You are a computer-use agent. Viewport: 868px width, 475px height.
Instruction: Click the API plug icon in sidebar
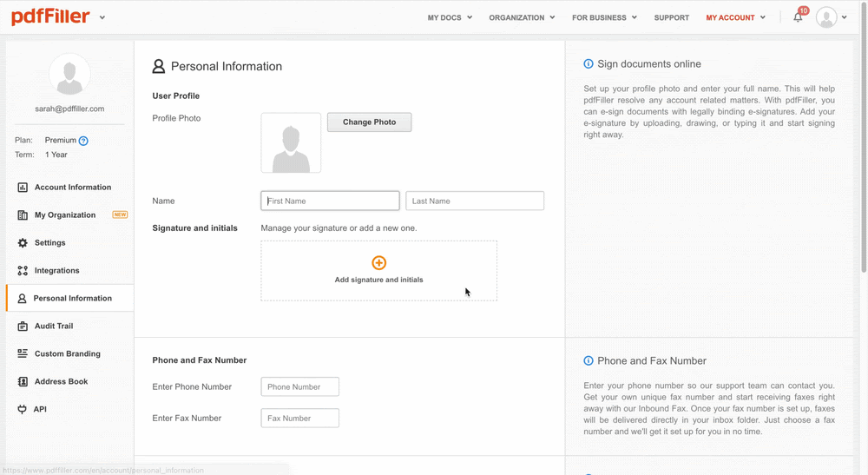pyautogui.click(x=23, y=409)
